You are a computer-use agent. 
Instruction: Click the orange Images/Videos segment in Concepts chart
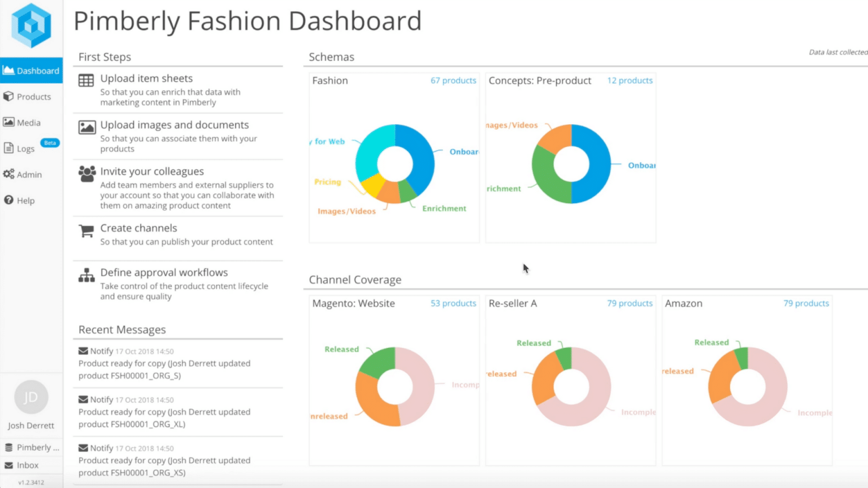point(556,137)
